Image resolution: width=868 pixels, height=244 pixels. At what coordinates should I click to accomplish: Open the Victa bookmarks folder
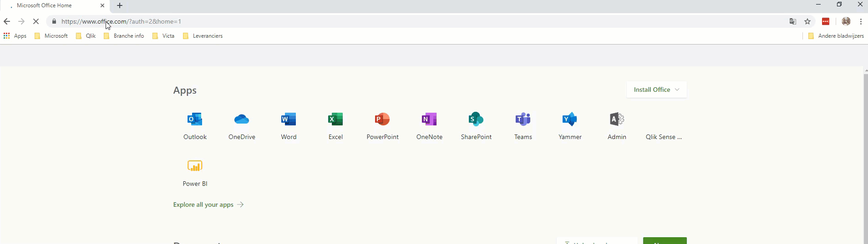click(x=163, y=36)
